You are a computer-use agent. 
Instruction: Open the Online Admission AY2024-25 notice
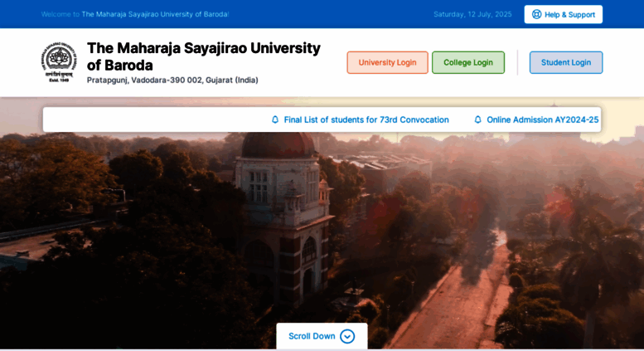[x=543, y=119]
